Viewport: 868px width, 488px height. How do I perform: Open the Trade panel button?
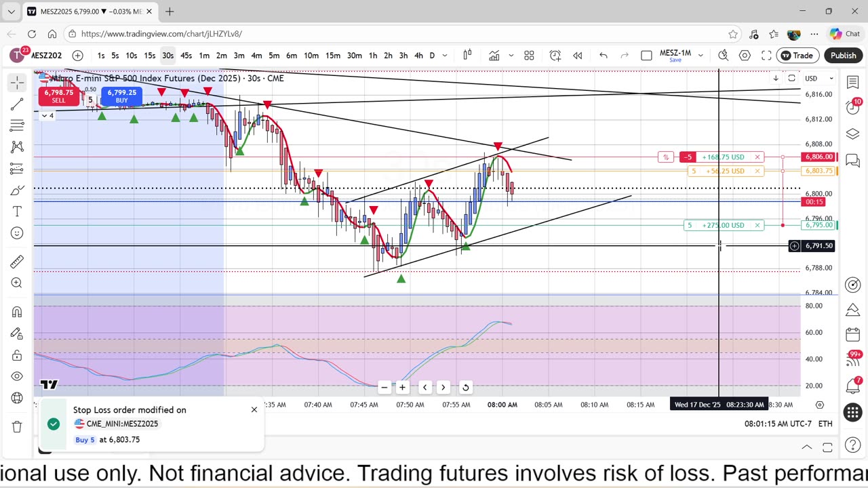pyautogui.click(x=797, y=56)
